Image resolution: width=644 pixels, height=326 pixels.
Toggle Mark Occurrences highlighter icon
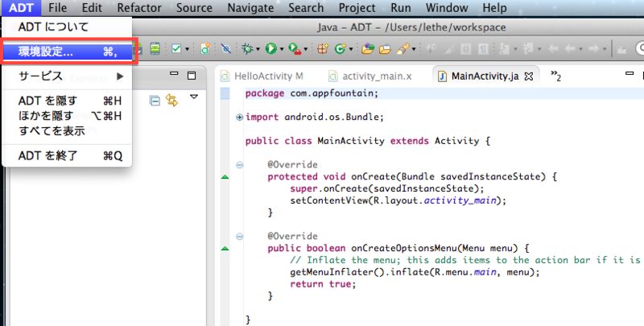click(449, 49)
